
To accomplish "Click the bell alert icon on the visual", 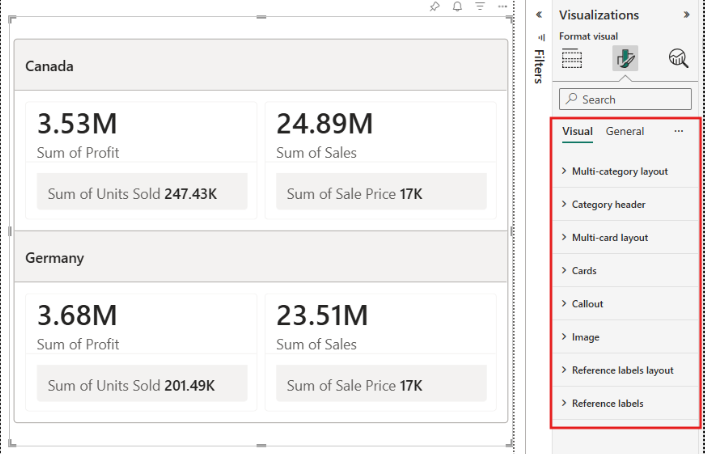I will click(457, 7).
